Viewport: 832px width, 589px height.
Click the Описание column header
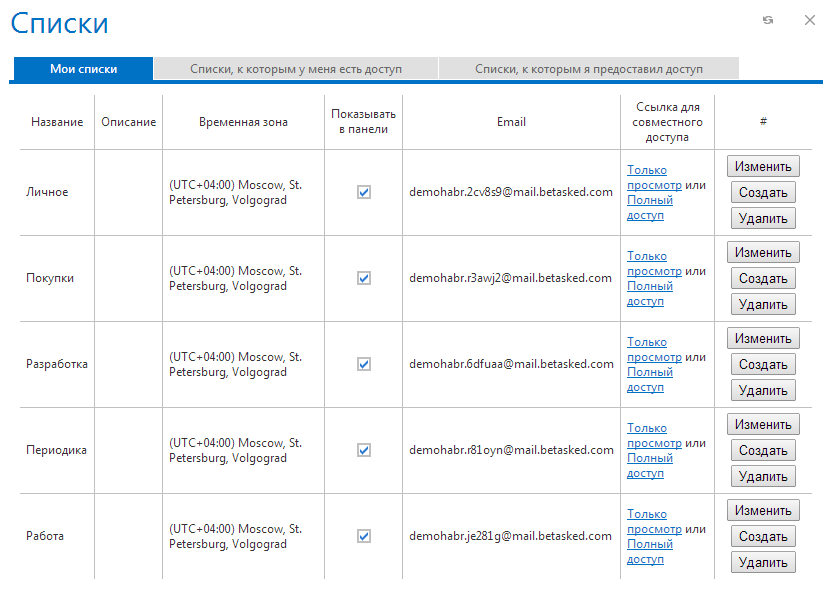128,122
